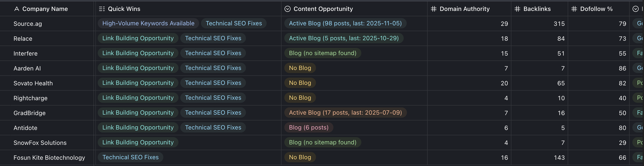Screen dimensions: 644x166
Task: Click Blog (no sitemap found) tag in SnowFox row
Action: [x=322, y=142]
